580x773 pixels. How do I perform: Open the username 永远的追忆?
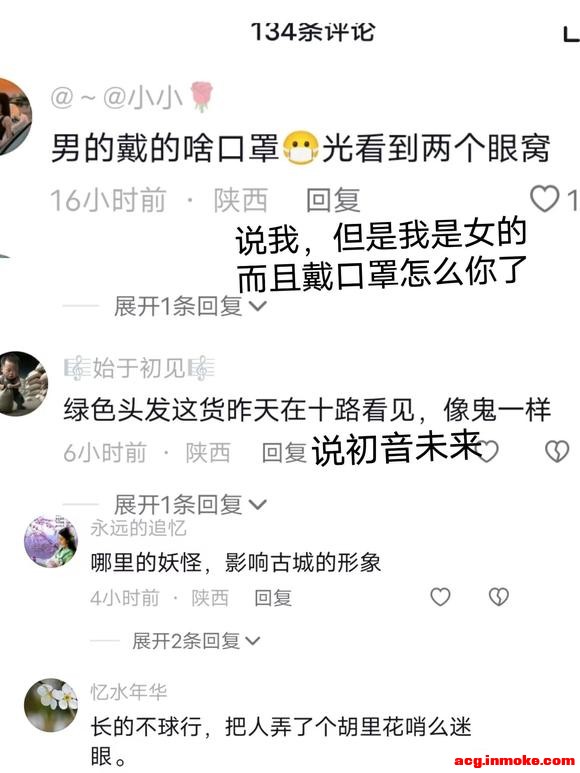(x=138, y=528)
